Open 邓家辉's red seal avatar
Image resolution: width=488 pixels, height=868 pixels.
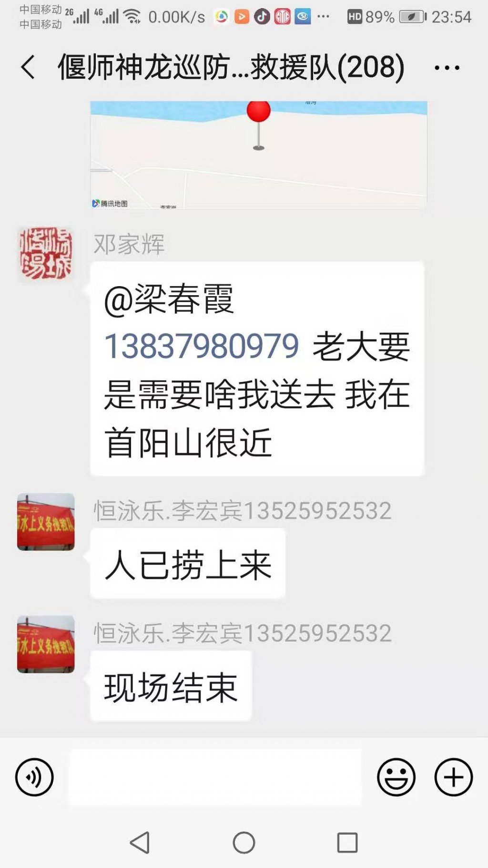pyautogui.click(x=46, y=254)
